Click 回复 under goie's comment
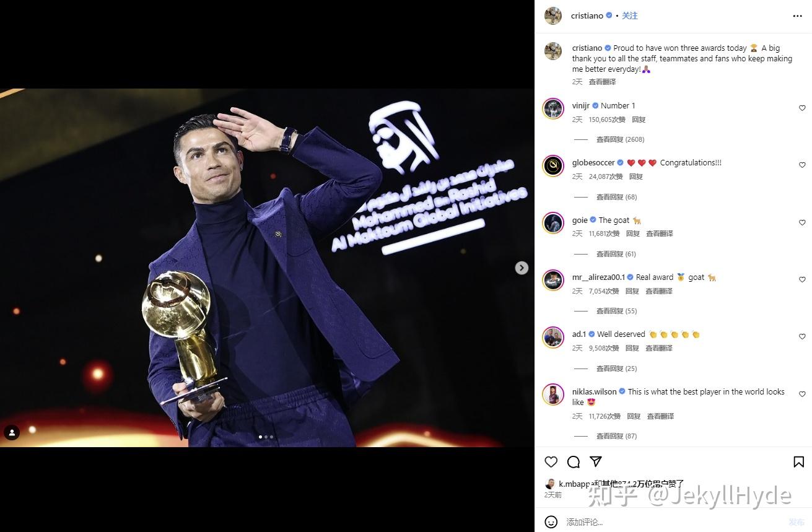This screenshot has height=532, width=812. (x=632, y=233)
